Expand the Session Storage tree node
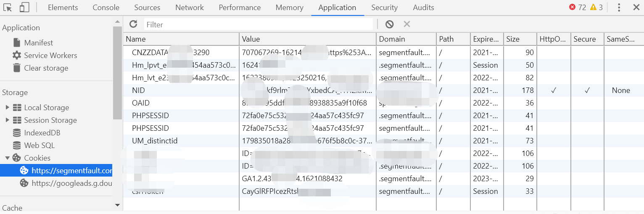This screenshot has height=214, width=644. [x=7, y=120]
